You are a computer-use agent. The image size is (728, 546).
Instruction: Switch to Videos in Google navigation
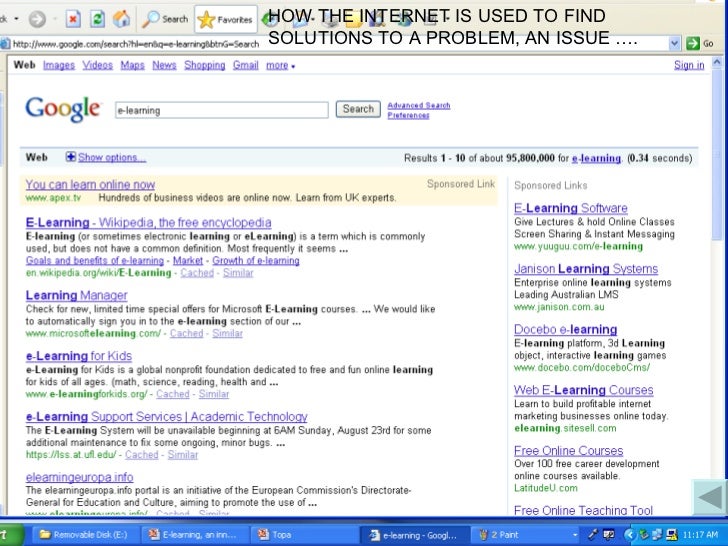click(98, 65)
